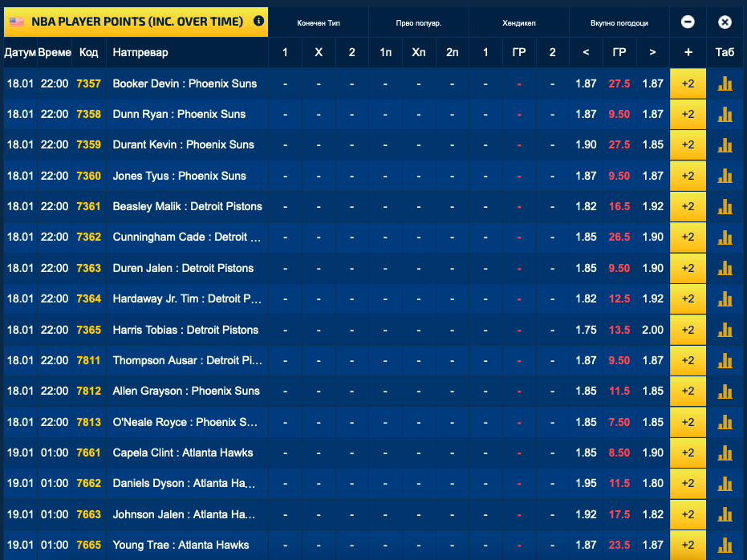This screenshot has height=560, width=747.
Task: Pick under 1.95 odds for Daniels Dyson
Action: pyautogui.click(x=586, y=483)
